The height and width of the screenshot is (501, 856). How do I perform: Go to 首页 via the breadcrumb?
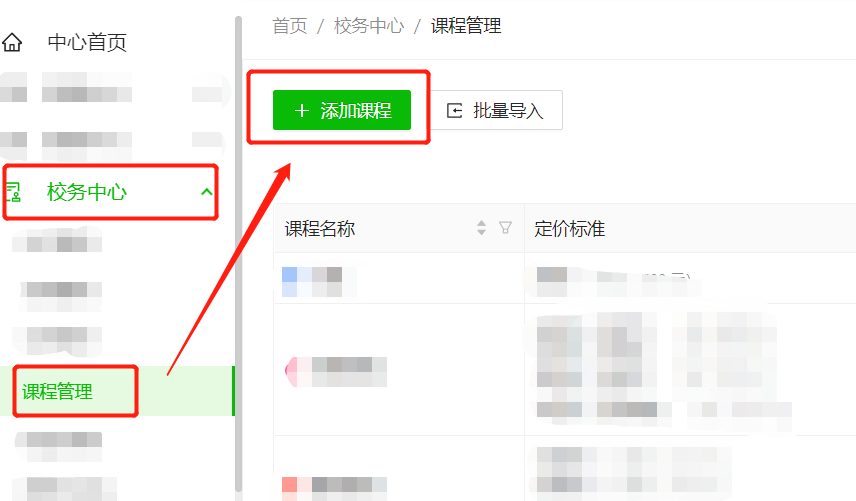(289, 26)
